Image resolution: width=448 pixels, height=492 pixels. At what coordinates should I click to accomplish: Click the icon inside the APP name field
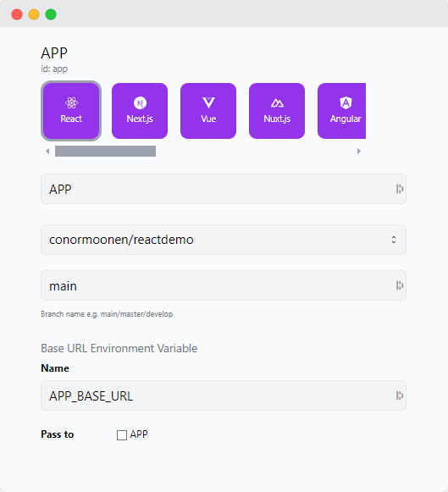click(400, 189)
